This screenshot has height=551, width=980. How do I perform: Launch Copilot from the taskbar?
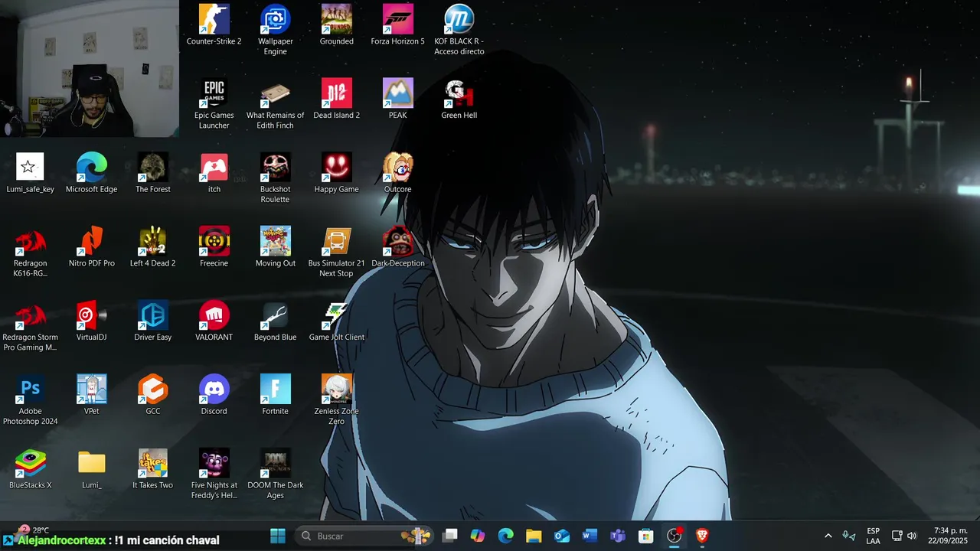point(478,536)
